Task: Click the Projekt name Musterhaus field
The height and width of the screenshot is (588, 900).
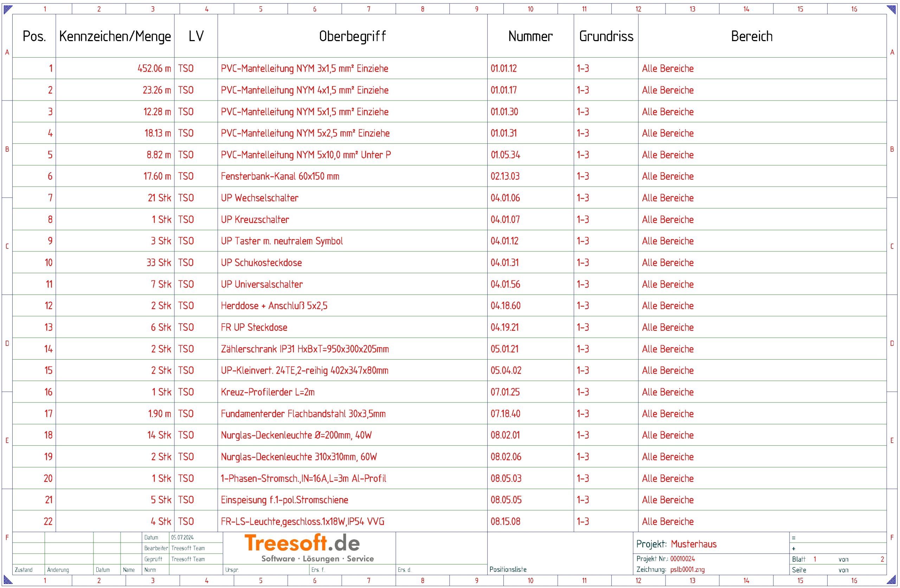Action: click(x=694, y=544)
